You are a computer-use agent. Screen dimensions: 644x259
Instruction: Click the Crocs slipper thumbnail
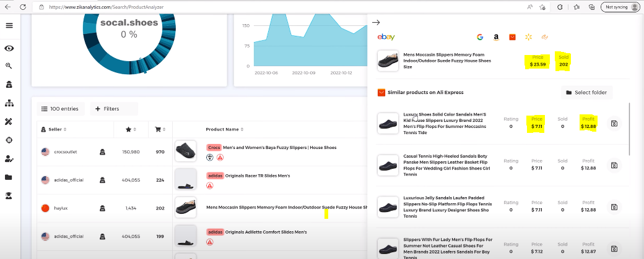(186, 151)
